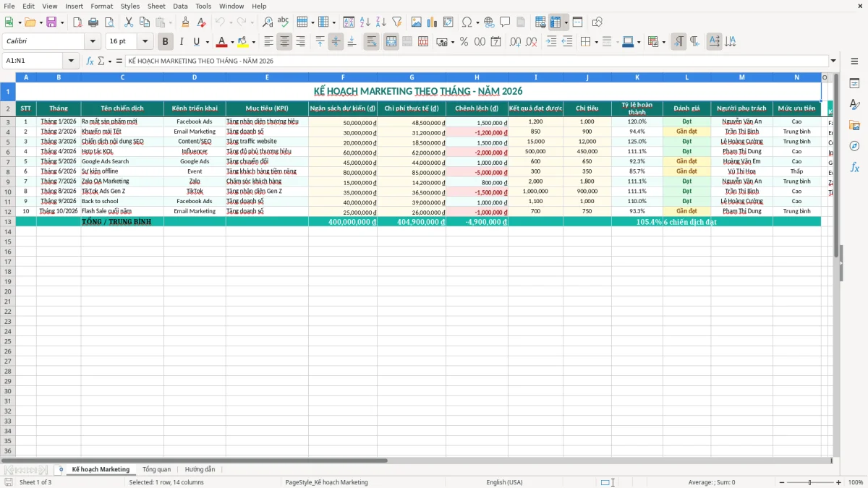Viewport: 868px width, 488px height.
Task: Insert Comment speech bubble icon
Action: pos(505,22)
